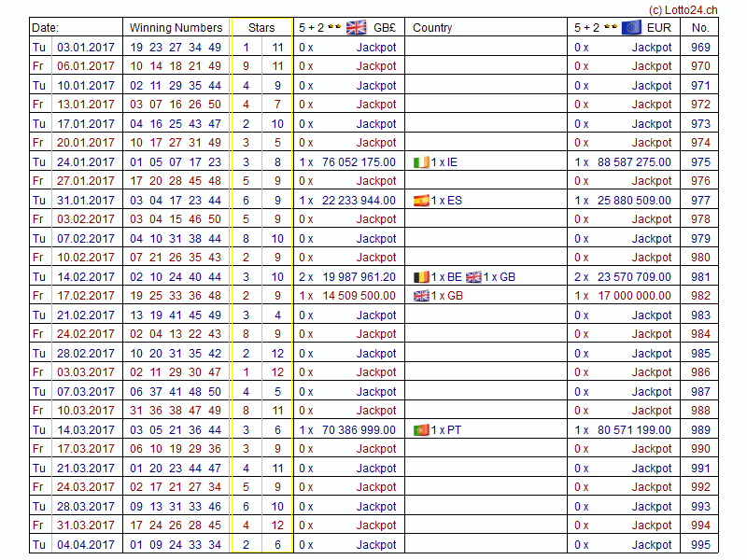
Task: Click the stars icon in the EUR header
Action: (x=610, y=28)
